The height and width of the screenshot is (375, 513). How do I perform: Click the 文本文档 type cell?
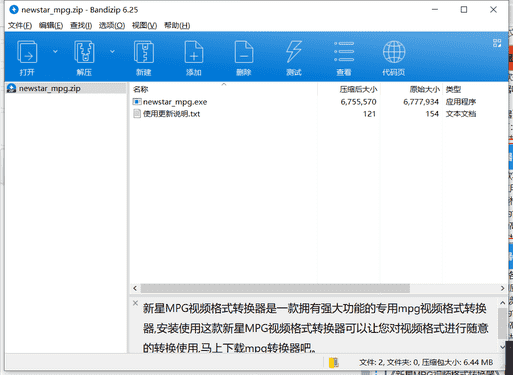click(x=461, y=114)
